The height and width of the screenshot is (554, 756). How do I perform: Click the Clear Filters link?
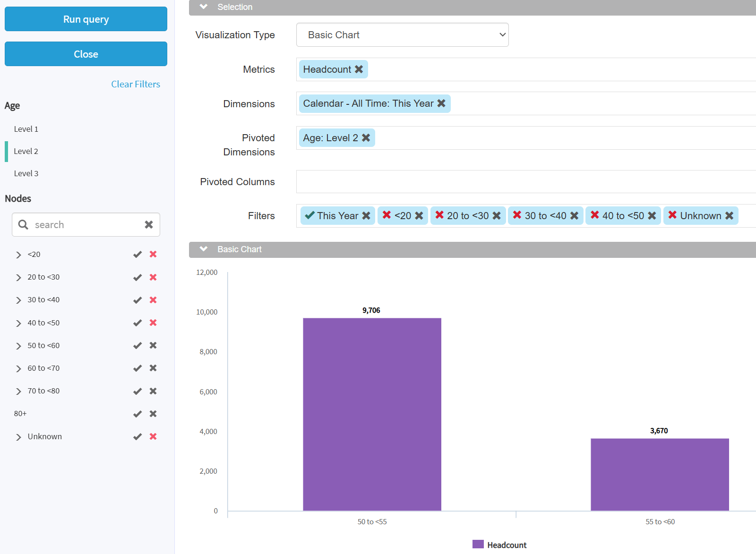pos(136,84)
